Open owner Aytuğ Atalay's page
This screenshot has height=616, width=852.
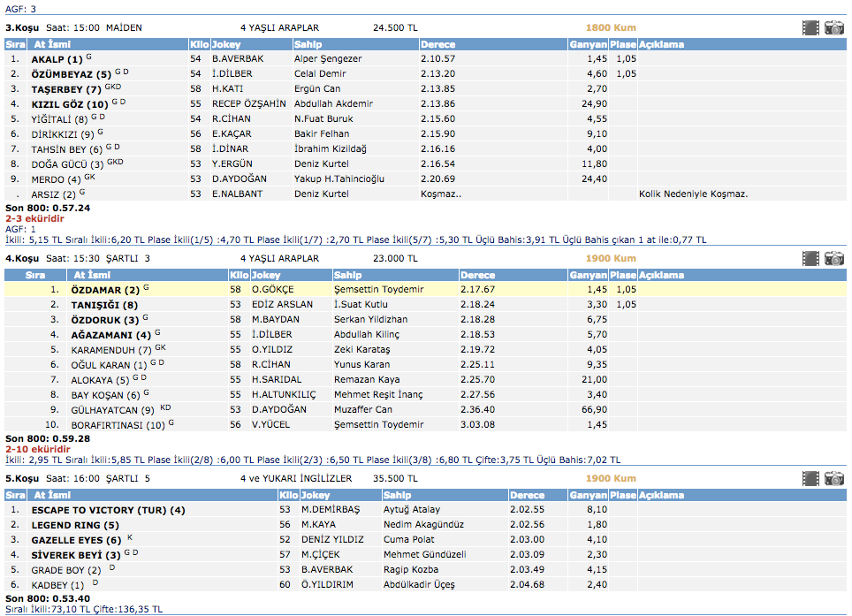tap(413, 510)
